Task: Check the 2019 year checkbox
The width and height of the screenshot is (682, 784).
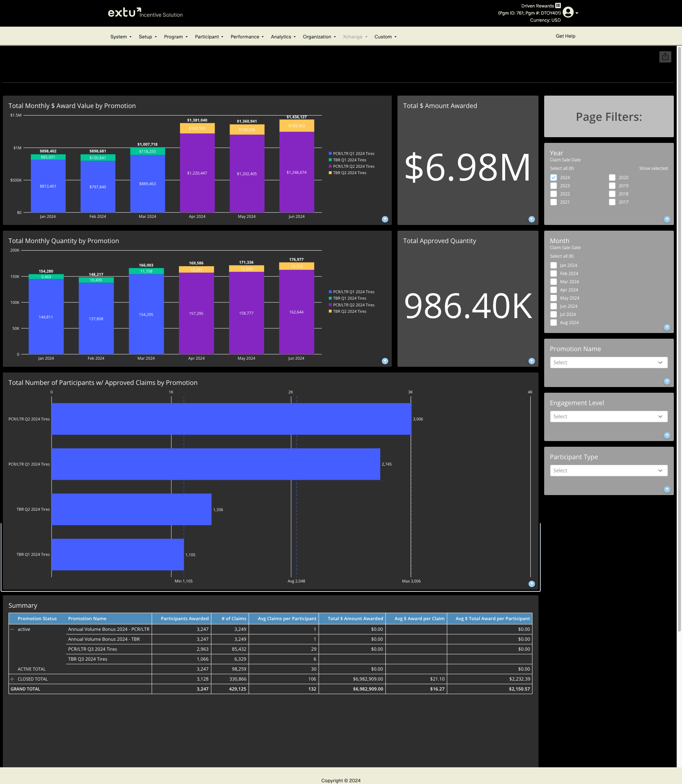Action: tap(612, 186)
